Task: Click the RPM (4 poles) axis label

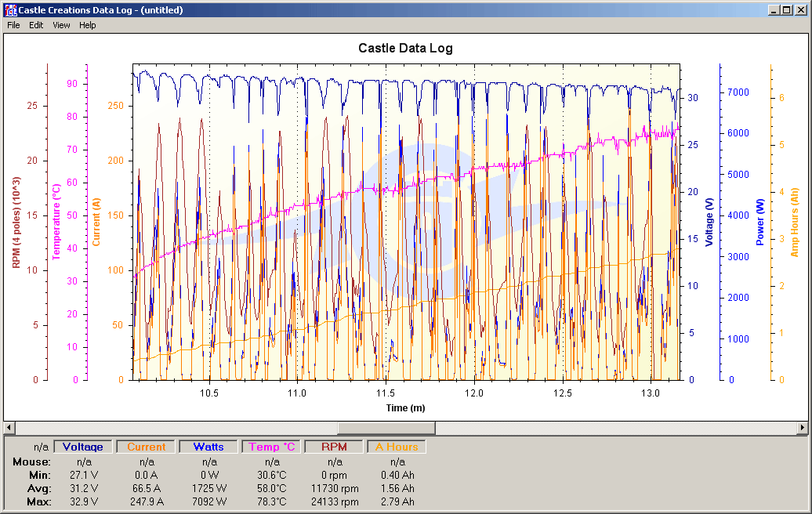Action: point(16,223)
